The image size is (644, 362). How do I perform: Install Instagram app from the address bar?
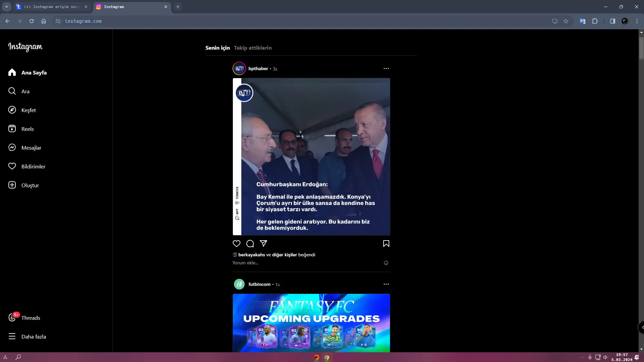click(555, 21)
